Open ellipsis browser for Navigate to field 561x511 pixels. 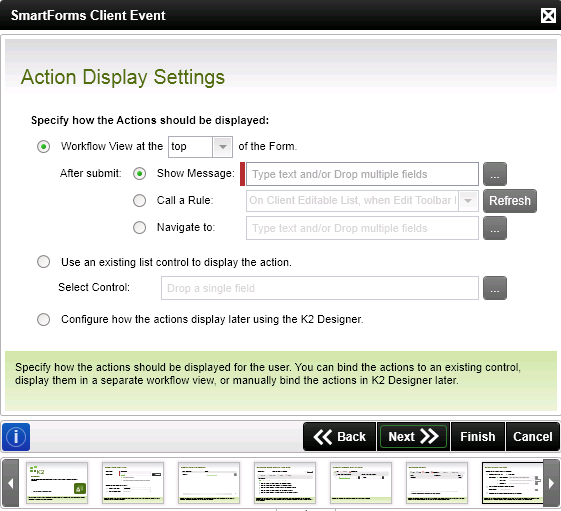495,228
